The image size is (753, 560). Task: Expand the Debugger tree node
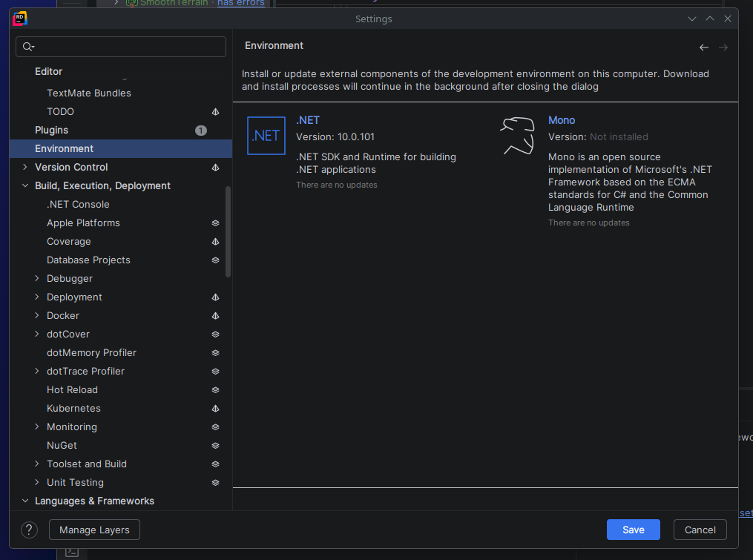pos(37,279)
